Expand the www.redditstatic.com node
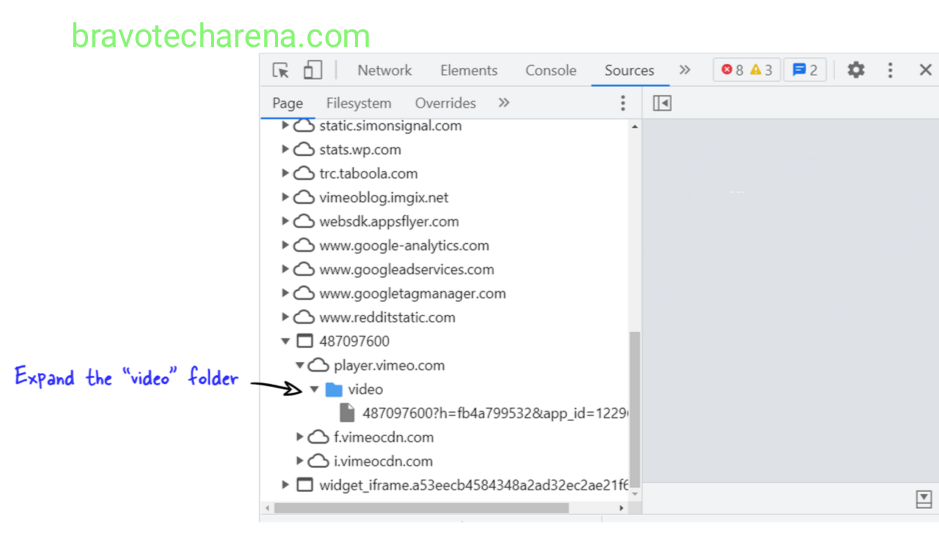Viewport: 939px width, 552px height. point(285,317)
